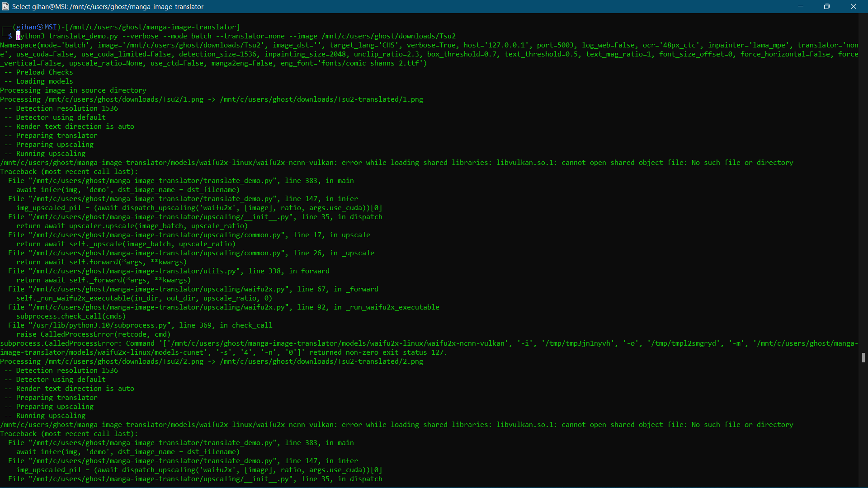Click the terminal app icon in title bar
This screenshot has width=868, height=488.
[x=5, y=6]
